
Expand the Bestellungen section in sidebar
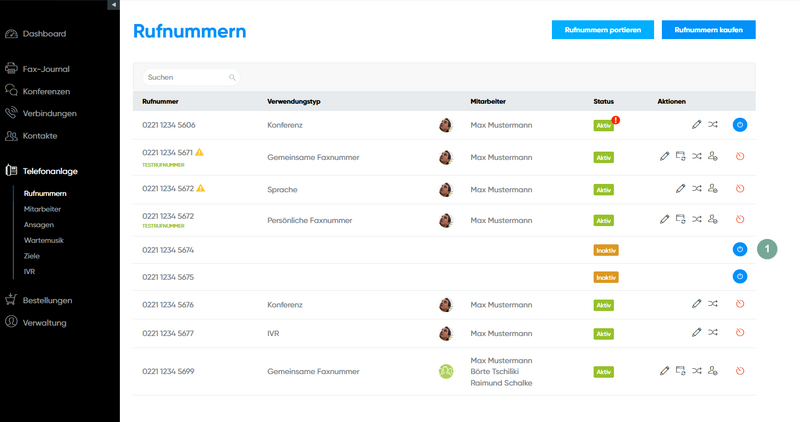(x=47, y=300)
